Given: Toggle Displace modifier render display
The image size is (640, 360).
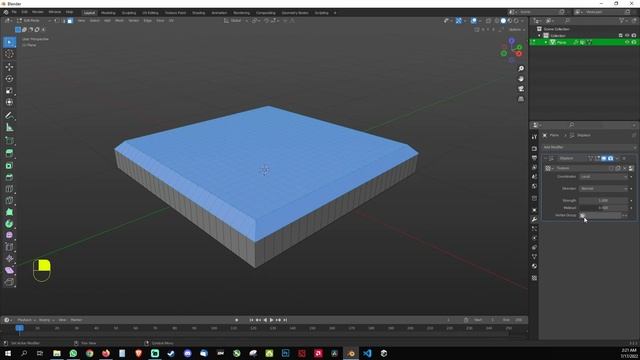Looking at the screenshot, I should tap(610, 158).
